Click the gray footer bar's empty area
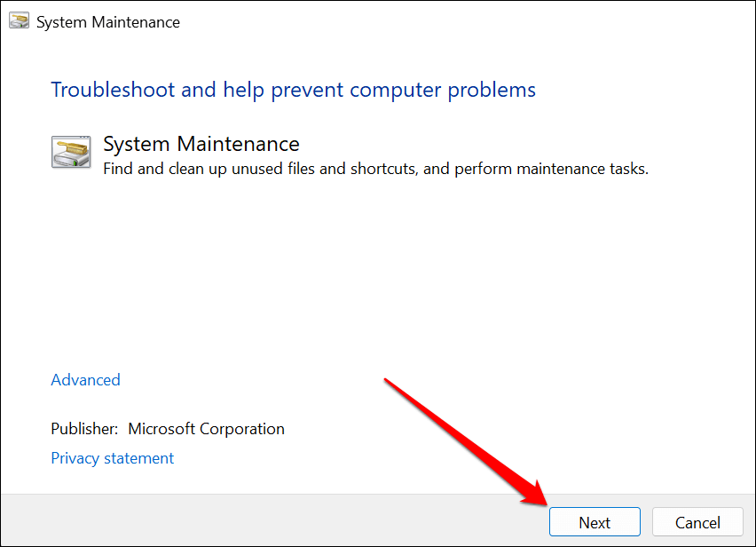This screenshot has height=547, width=756. (266, 520)
